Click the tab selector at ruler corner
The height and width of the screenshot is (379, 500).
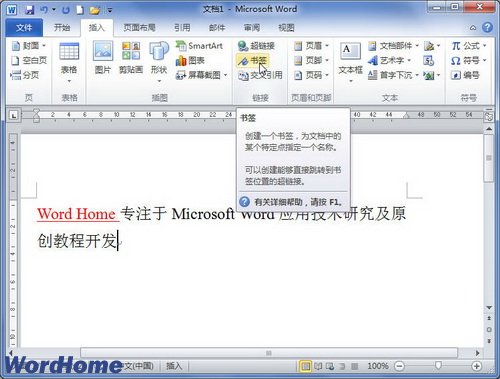coord(14,115)
